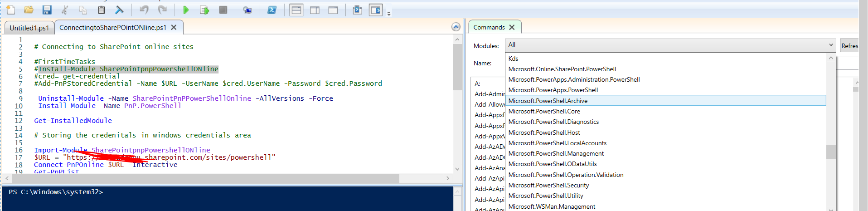The image size is (868, 211).
Task: Open a new remote PowerShell tab
Action: (247, 10)
